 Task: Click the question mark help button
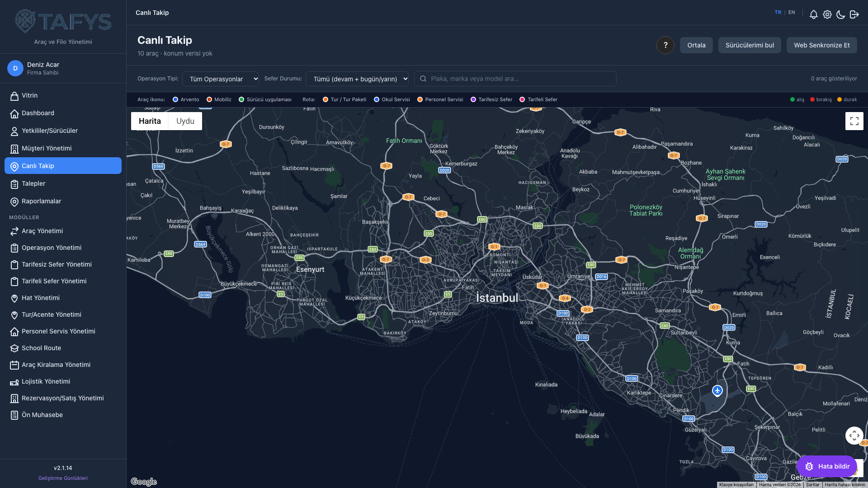665,45
